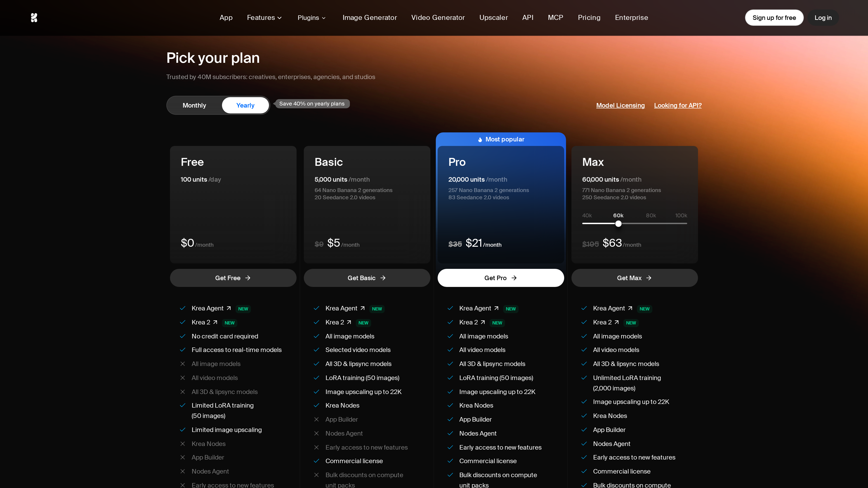Click the X mark beside App Builder in Basic
Viewport: 868px width, 488px height.
click(x=316, y=419)
